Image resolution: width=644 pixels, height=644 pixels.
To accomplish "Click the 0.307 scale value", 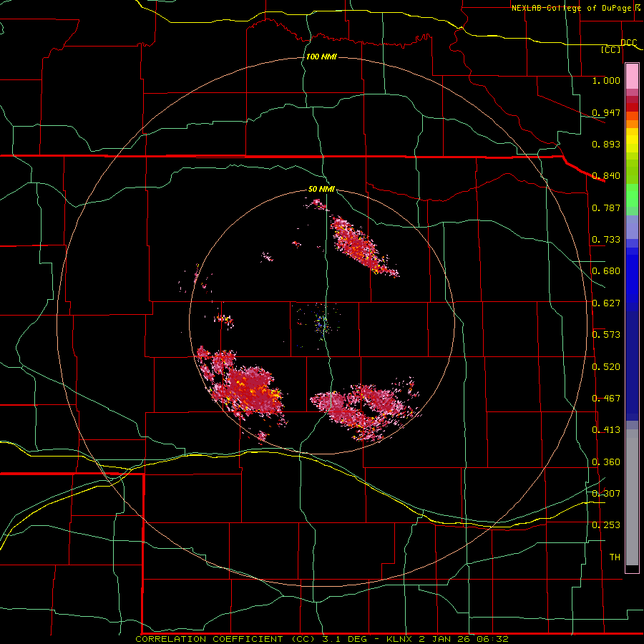I will 606,494.
